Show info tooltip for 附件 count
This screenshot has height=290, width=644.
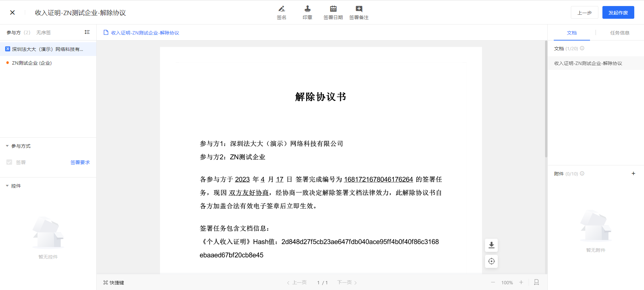(582, 173)
